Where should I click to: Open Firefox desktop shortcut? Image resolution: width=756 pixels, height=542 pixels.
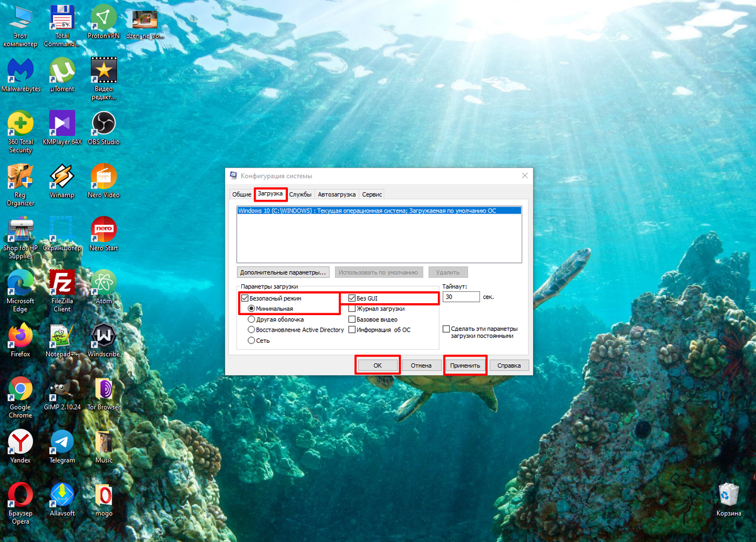point(20,340)
